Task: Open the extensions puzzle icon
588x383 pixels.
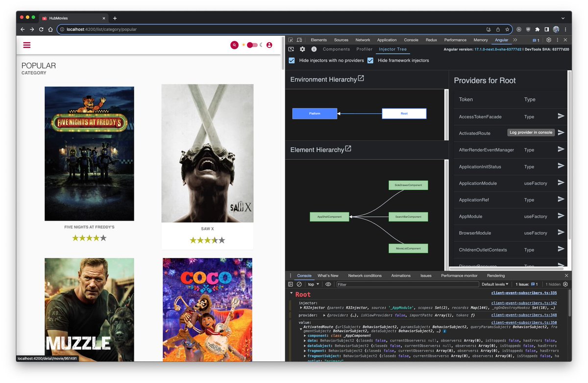Action: tap(538, 29)
